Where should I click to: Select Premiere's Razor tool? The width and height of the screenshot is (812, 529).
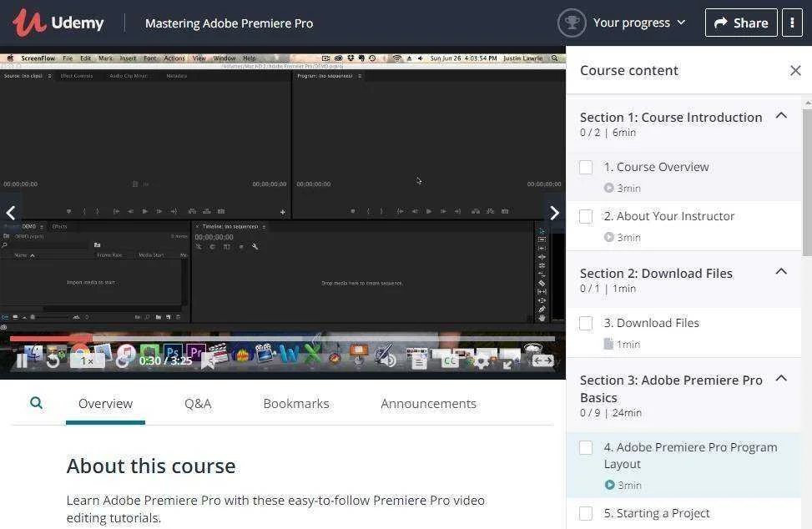pyautogui.click(x=542, y=283)
